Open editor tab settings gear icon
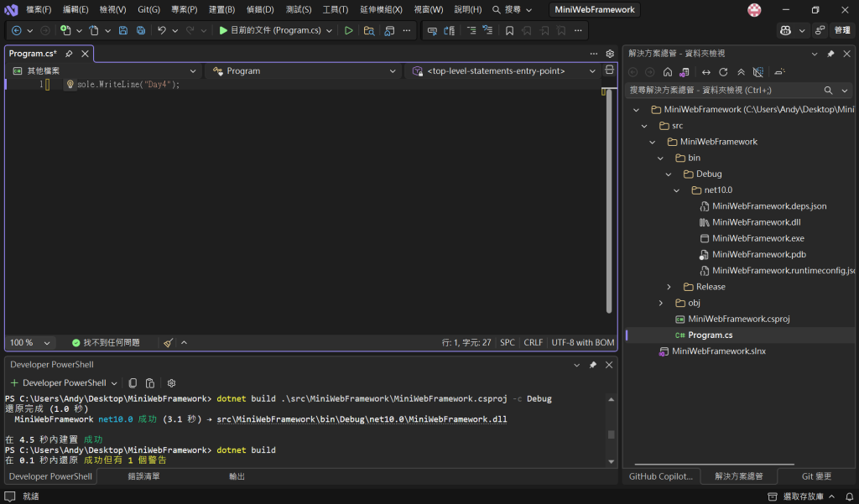This screenshot has height=504, width=859. click(x=610, y=54)
